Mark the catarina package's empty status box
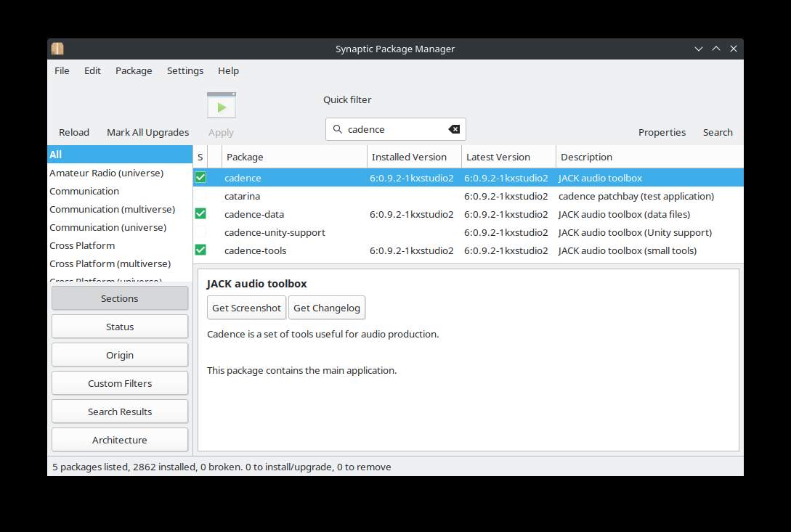 click(x=200, y=196)
